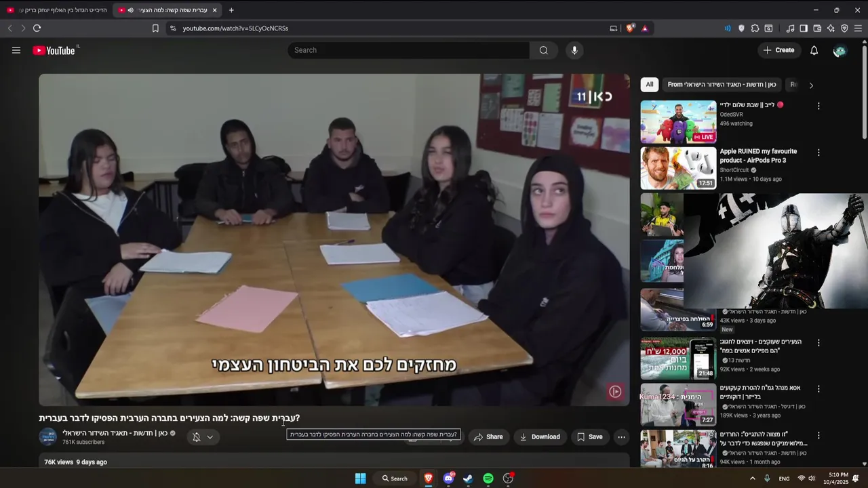Click the main video player
The width and height of the screenshot is (868, 488).
[x=334, y=240]
